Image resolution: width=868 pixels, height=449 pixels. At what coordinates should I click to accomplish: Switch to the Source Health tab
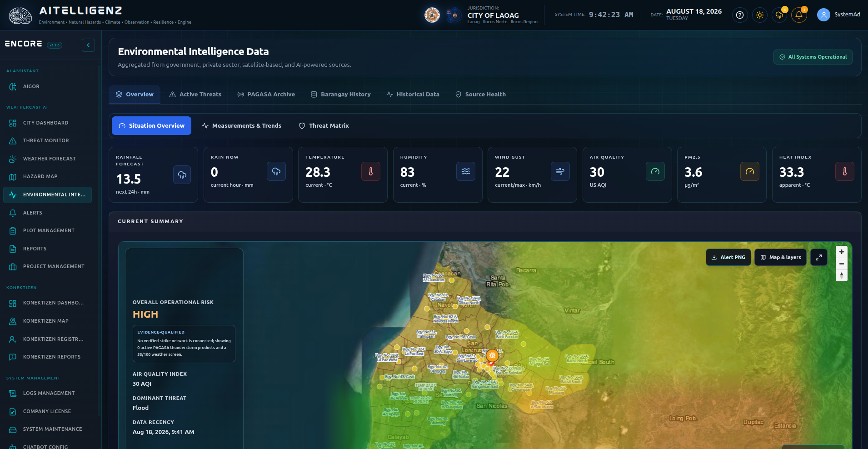[481, 95]
